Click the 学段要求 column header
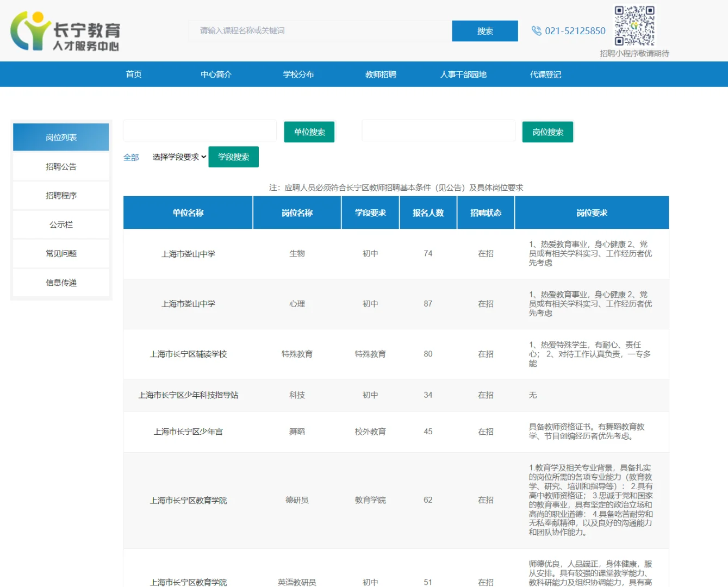Screen dimensions: 728x587 (370, 213)
